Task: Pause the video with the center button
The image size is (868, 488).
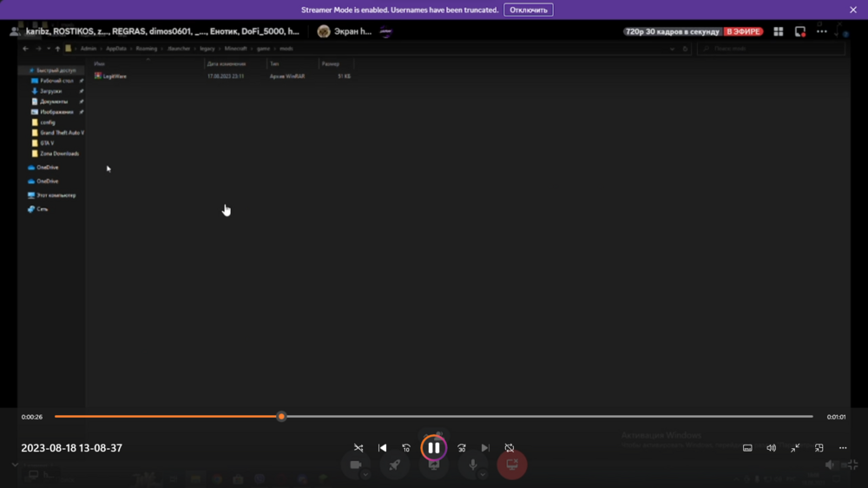Action: [433, 447]
